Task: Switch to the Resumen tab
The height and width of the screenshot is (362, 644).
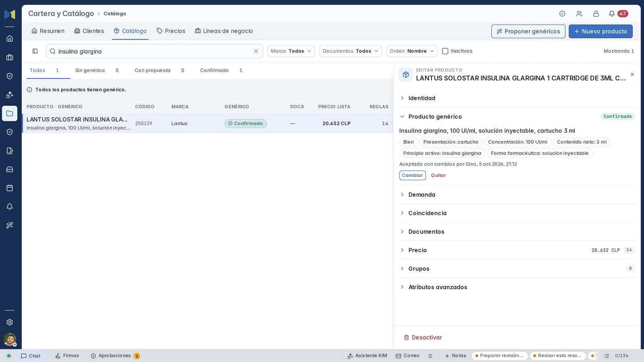Action: click(x=48, y=31)
